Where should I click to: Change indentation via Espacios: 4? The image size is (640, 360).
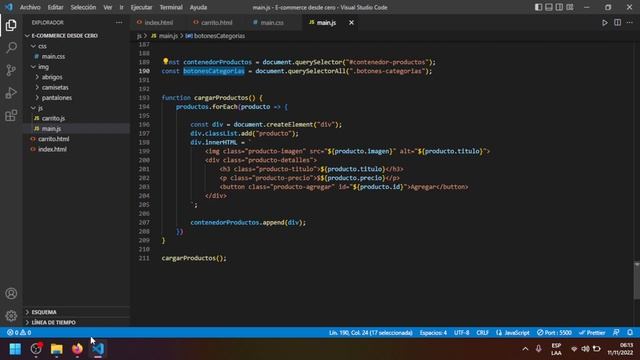[x=433, y=333]
